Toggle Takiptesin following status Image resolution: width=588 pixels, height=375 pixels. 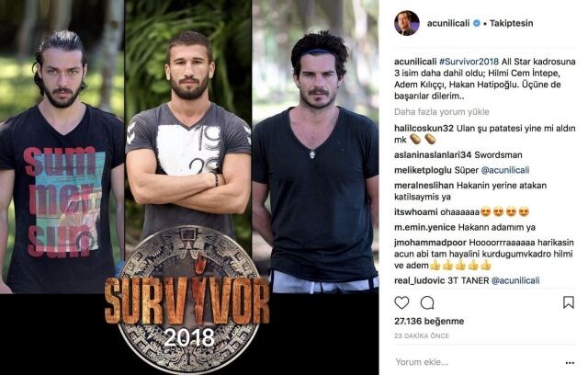click(511, 23)
